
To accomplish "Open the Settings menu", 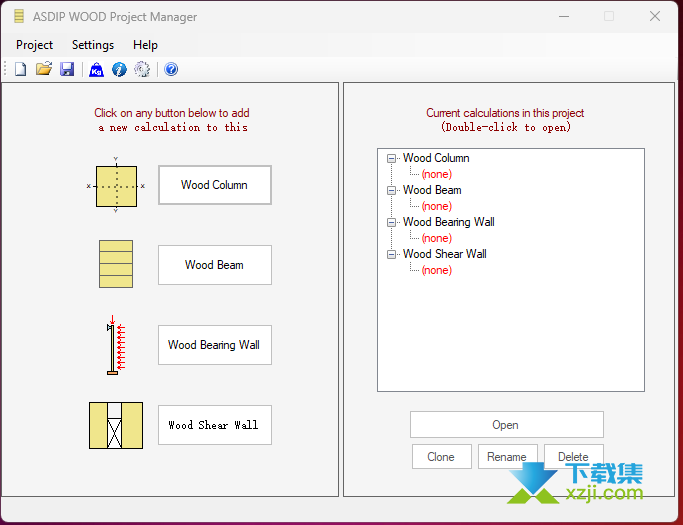I will click(93, 45).
